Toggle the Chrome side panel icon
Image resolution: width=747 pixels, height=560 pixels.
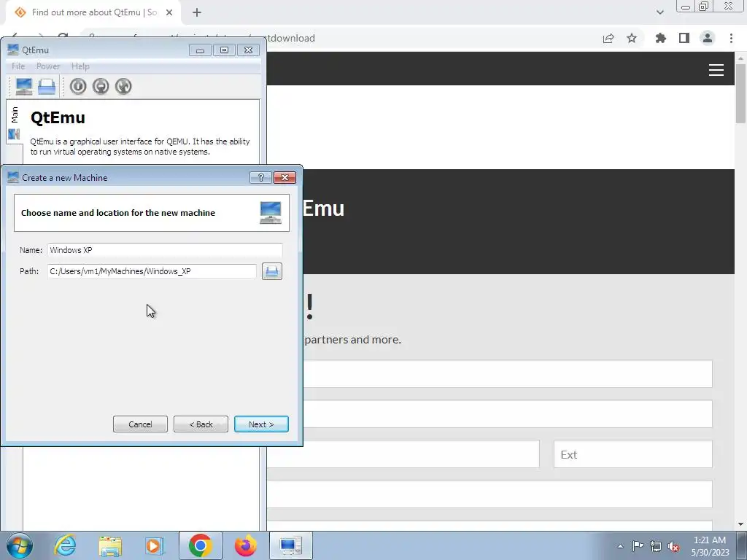click(684, 38)
